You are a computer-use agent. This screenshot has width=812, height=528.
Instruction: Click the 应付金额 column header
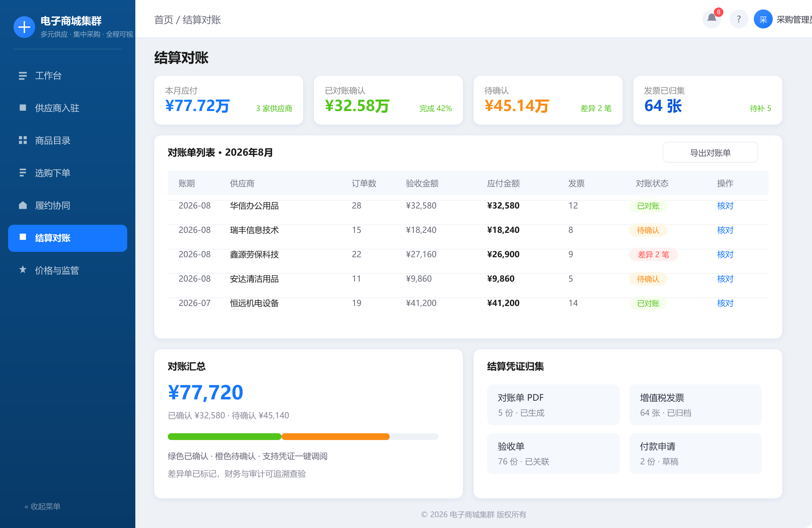click(503, 183)
